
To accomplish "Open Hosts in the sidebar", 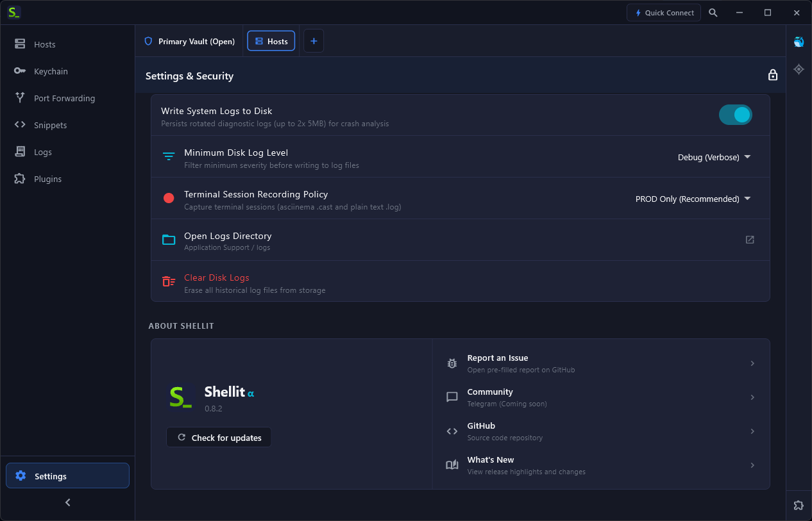I will pos(67,44).
